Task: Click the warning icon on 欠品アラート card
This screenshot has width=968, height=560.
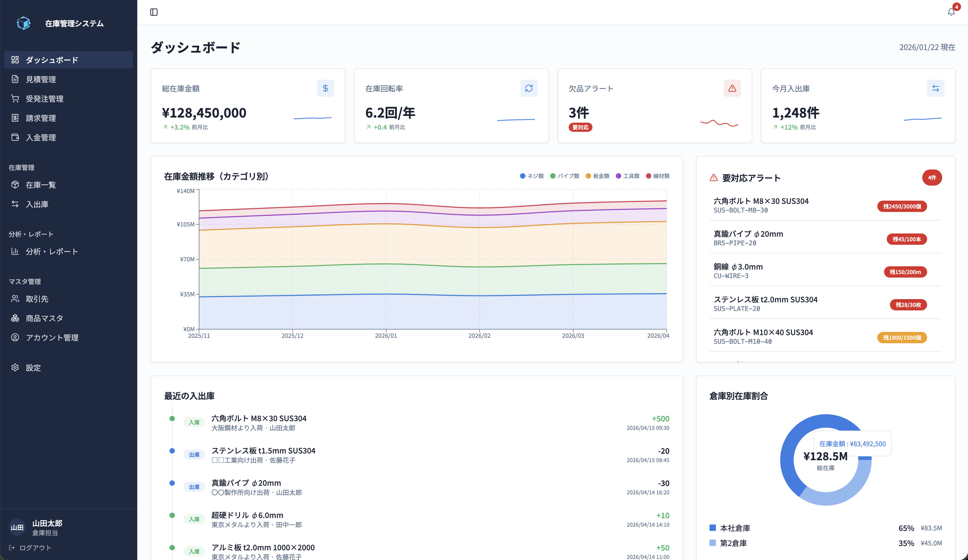Action: pyautogui.click(x=732, y=88)
